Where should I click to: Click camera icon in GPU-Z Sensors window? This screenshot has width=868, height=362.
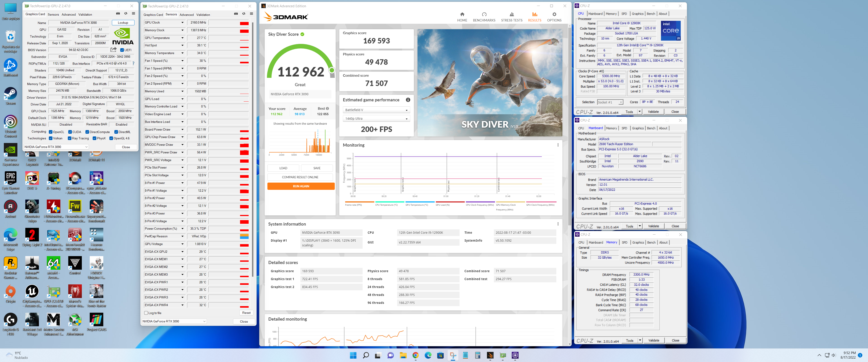(x=236, y=14)
